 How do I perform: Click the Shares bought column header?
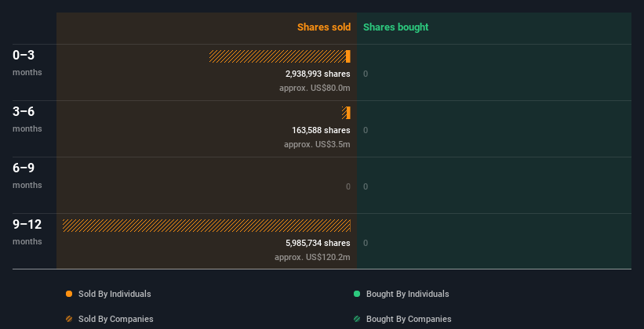coord(395,27)
